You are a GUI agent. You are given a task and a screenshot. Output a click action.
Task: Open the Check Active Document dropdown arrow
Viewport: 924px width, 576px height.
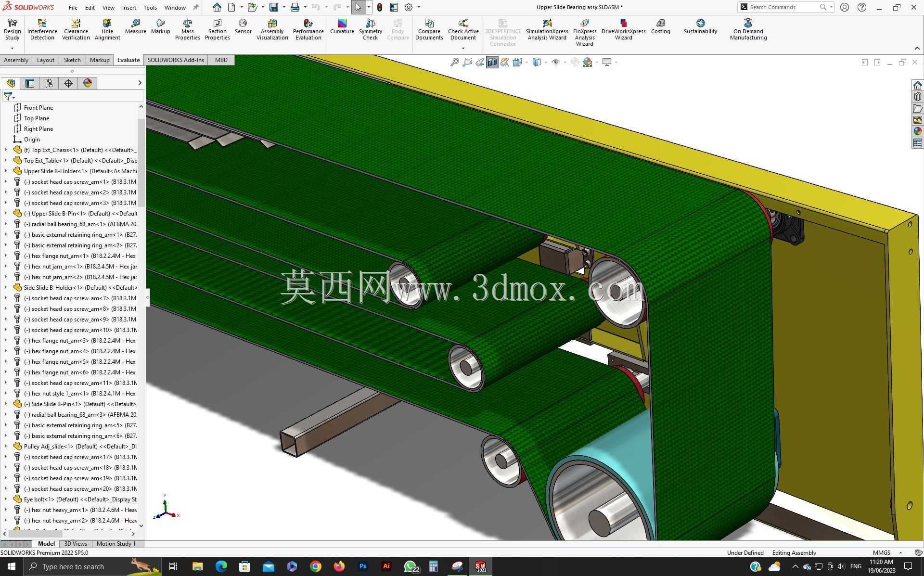coord(463,48)
